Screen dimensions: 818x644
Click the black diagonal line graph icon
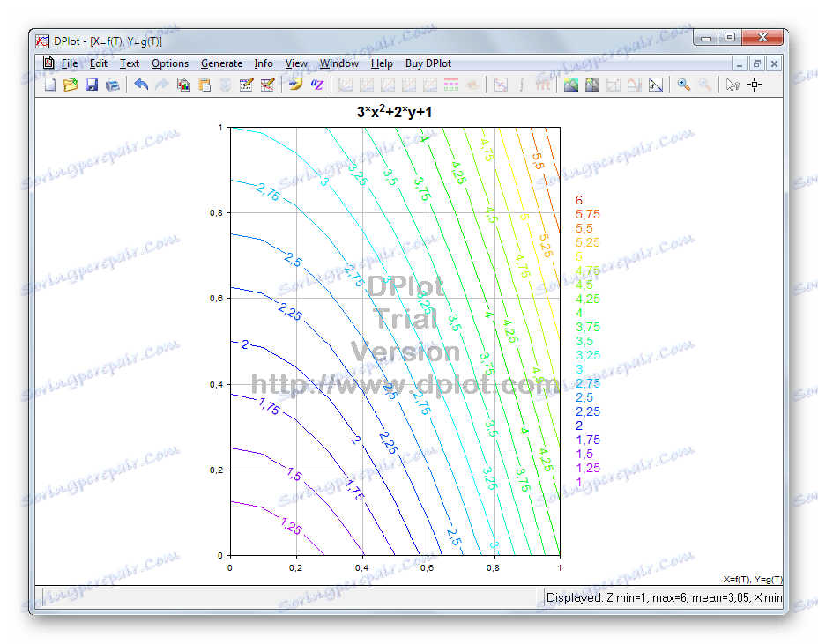[656, 85]
